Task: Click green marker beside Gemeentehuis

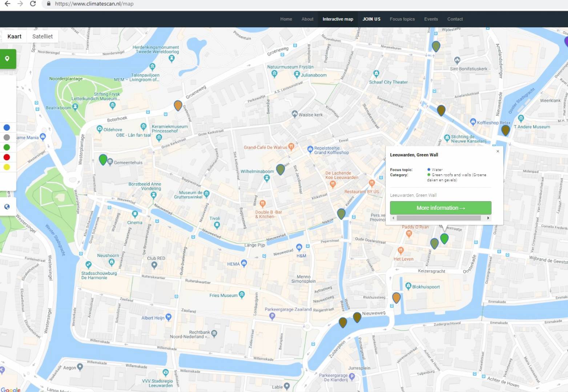Action: [103, 159]
